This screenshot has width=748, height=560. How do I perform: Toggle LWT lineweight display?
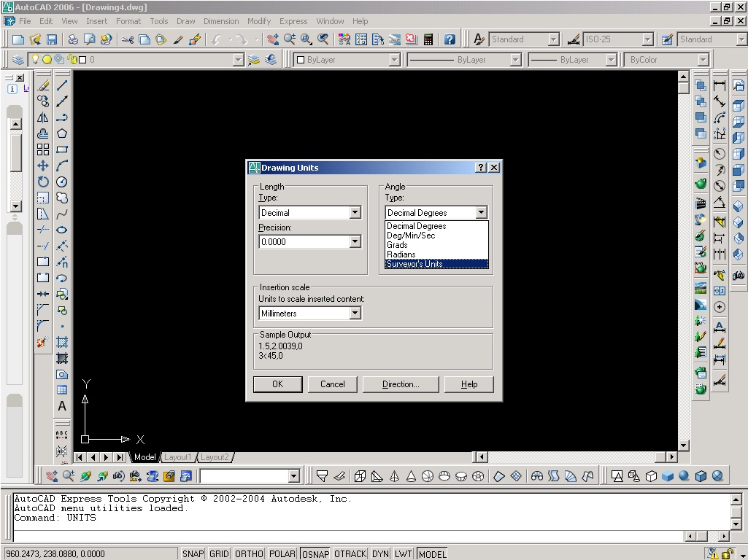point(403,554)
